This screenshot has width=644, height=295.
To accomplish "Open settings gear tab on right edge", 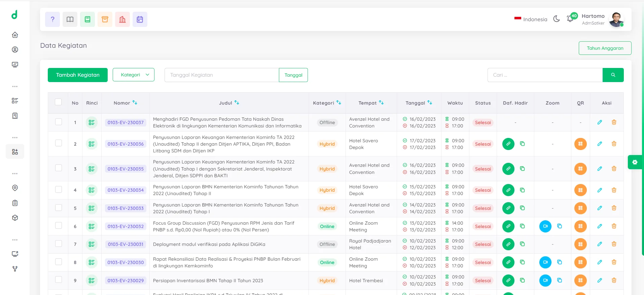I will point(635,162).
